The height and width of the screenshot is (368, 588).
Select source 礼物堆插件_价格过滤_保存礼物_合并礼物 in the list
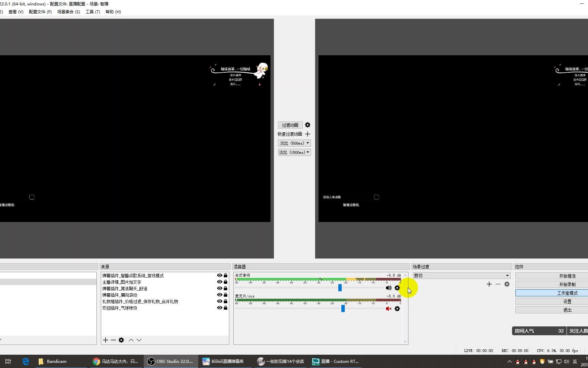coord(140,301)
